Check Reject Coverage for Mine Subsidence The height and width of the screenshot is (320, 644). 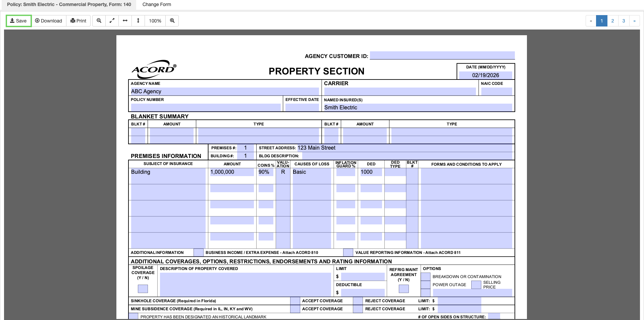[x=358, y=309]
